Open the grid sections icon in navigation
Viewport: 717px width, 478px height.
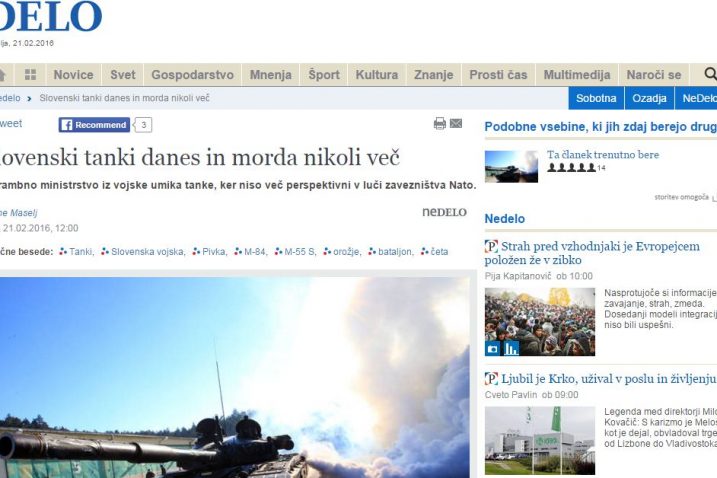click(30, 75)
